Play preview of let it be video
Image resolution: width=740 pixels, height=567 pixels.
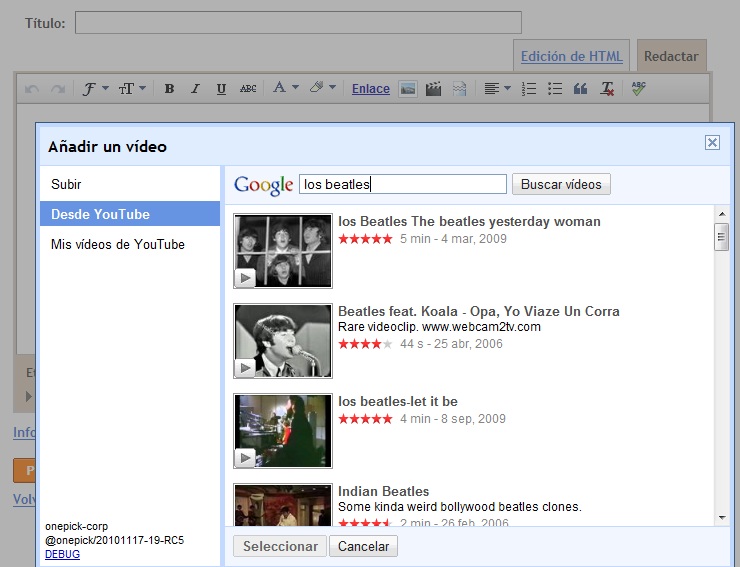(245, 458)
